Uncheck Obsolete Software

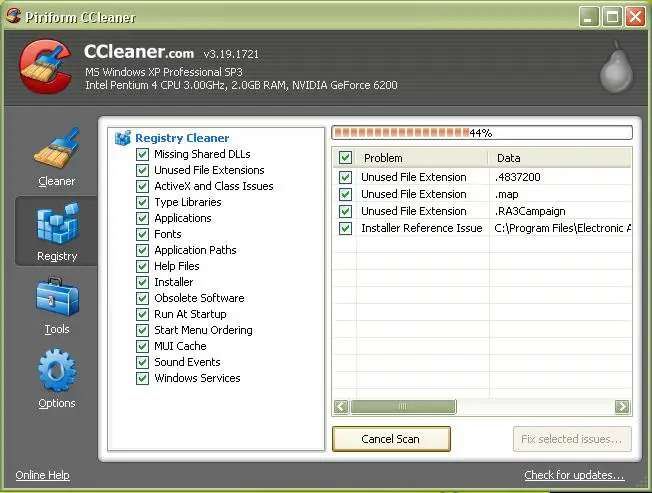click(142, 298)
